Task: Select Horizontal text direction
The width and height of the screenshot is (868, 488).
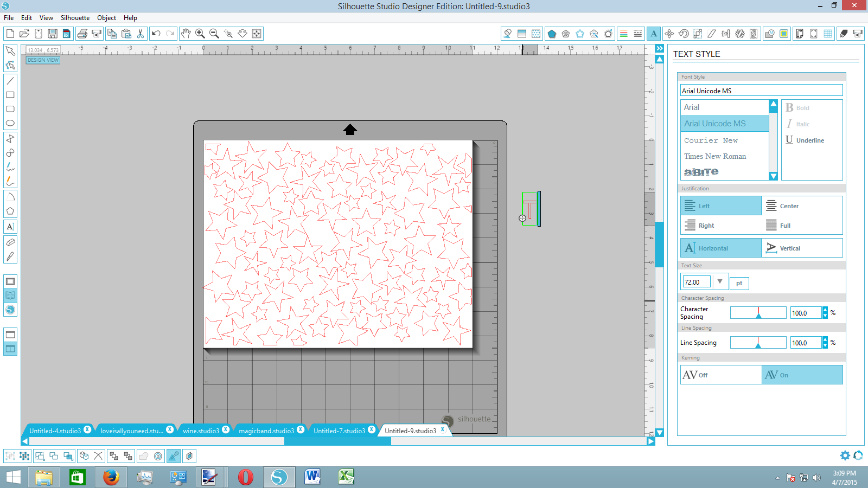Action: coord(721,248)
